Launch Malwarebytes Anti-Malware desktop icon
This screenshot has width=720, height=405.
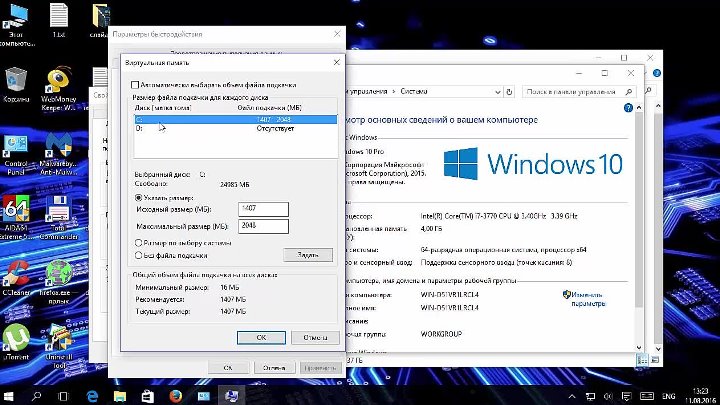tap(58, 155)
